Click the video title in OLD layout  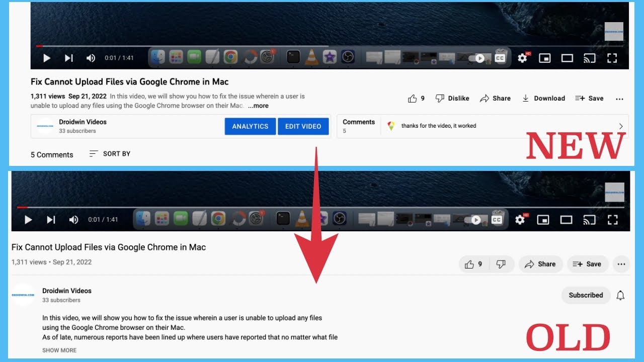pos(109,247)
